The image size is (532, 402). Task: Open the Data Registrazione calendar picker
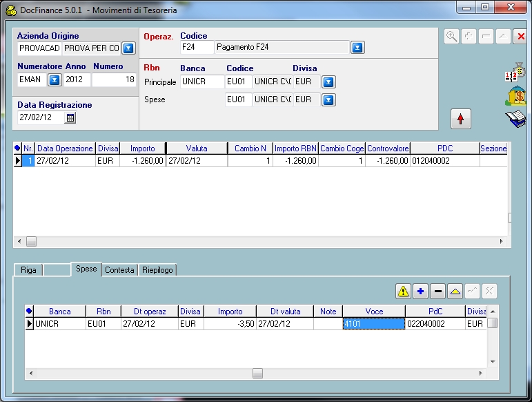click(x=70, y=117)
